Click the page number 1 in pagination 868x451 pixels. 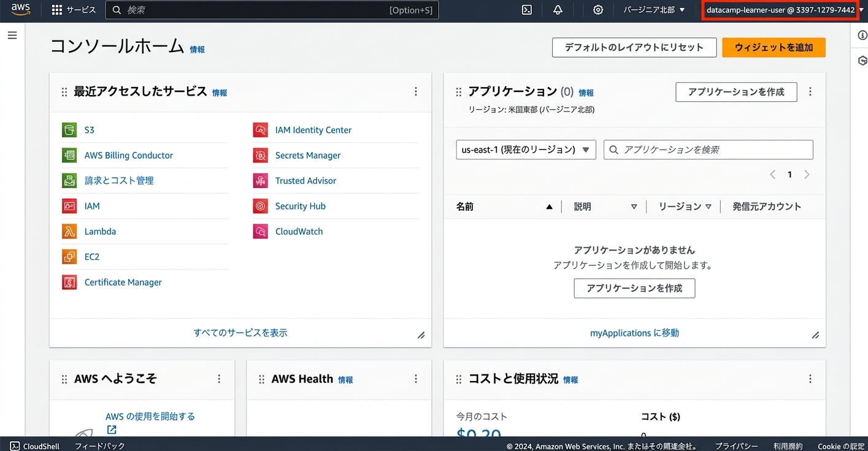(789, 175)
